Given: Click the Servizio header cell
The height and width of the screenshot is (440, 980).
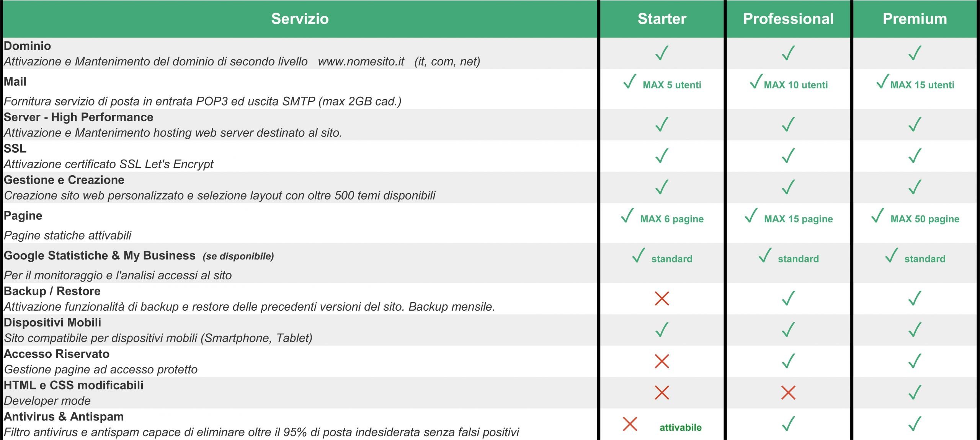Looking at the screenshot, I should pyautogui.click(x=300, y=19).
